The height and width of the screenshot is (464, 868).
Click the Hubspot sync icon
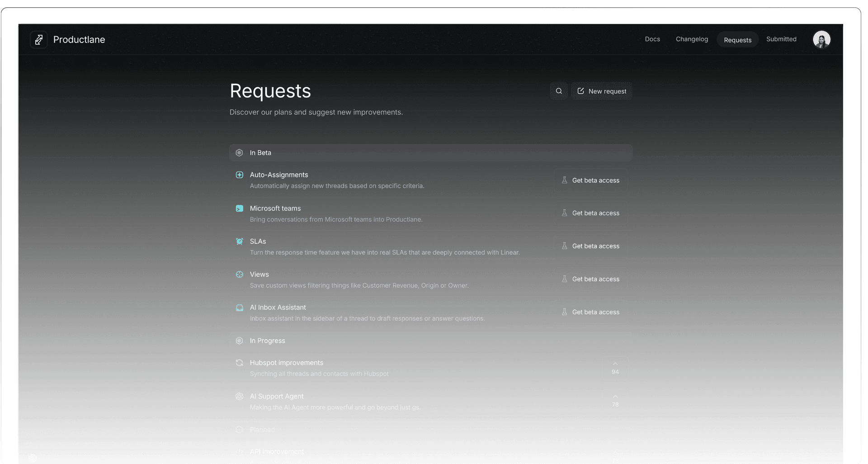coord(240,363)
